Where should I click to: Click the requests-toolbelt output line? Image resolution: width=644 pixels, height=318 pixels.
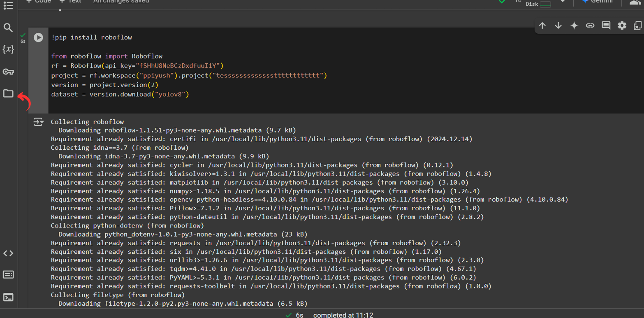click(271, 286)
